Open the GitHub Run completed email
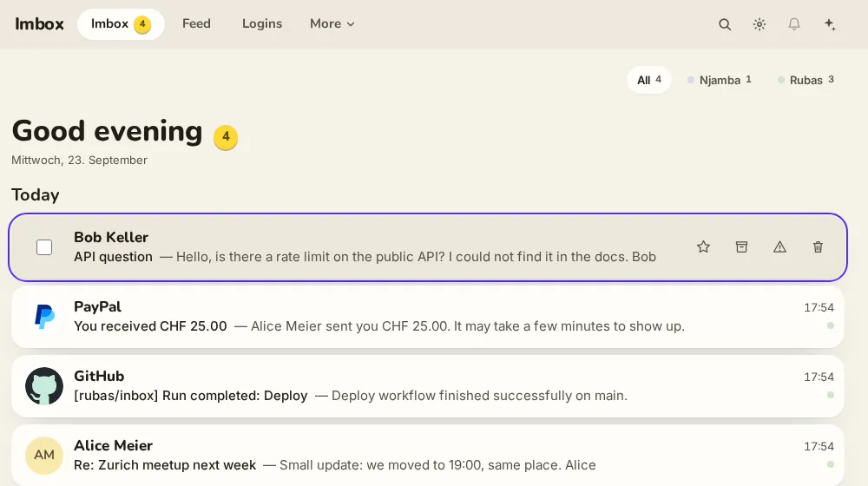 (x=427, y=386)
